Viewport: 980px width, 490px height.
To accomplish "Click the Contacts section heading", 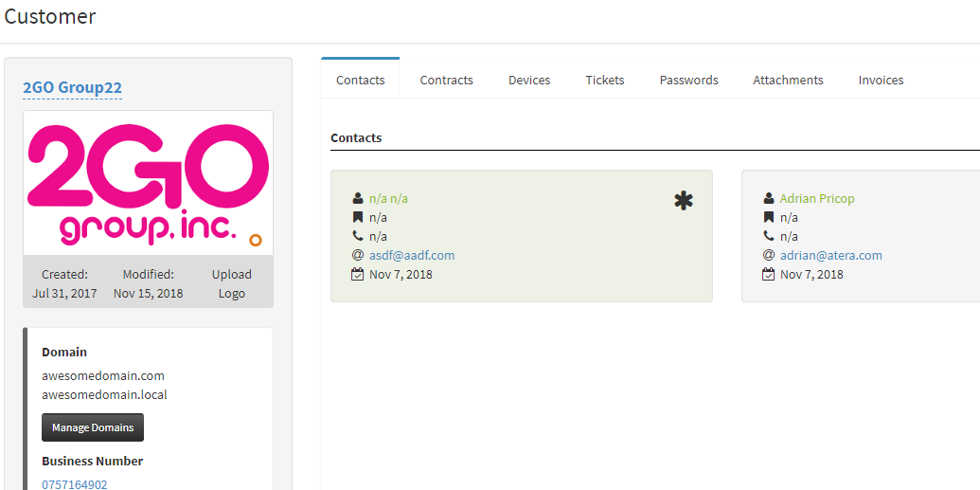I will (x=356, y=137).
